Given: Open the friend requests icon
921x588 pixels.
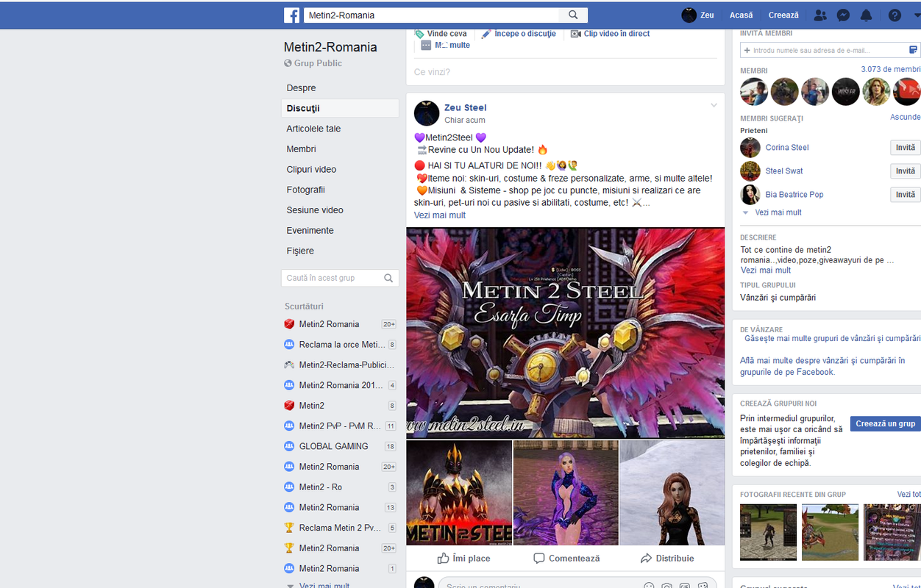Looking at the screenshot, I should pyautogui.click(x=821, y=15).
